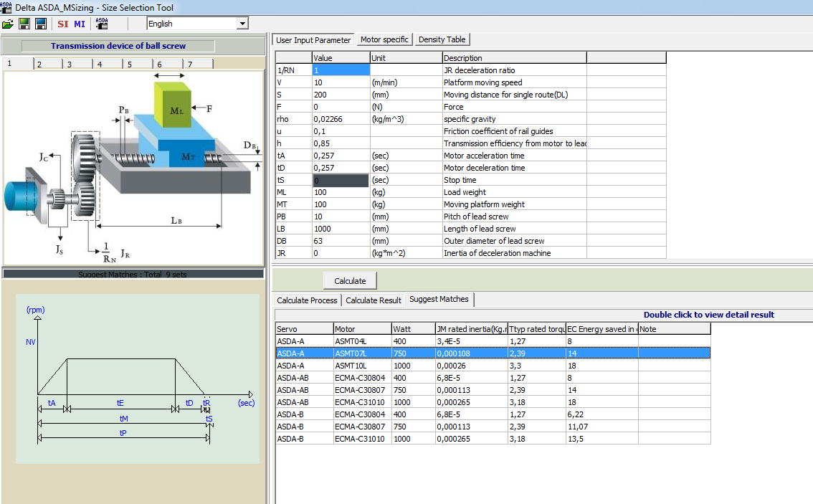Click the Description column header
Screen dimensions: 813x504
click(514, 57)
